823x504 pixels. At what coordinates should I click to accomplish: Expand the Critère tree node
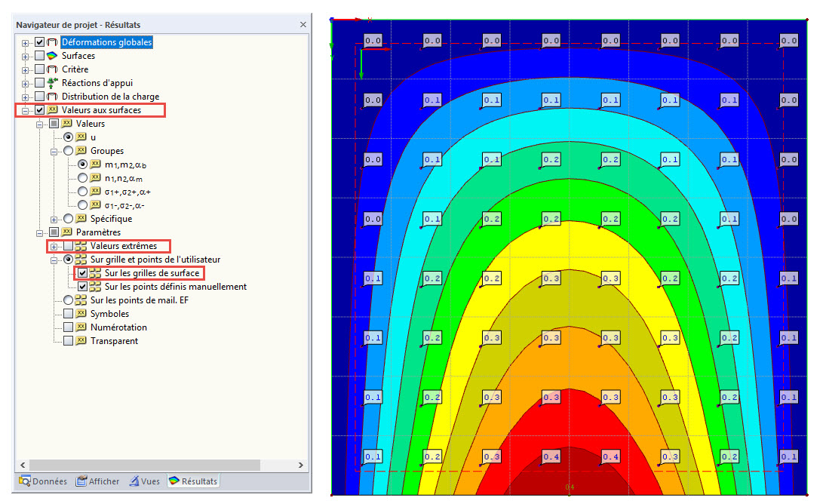(x=25, y=70)
